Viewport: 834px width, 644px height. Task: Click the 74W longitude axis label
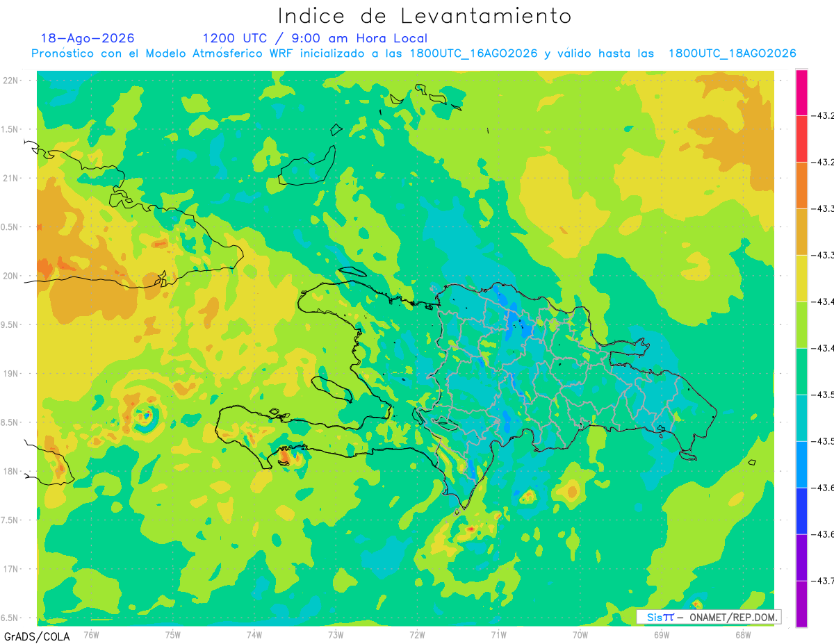pyautogui.click(x=254, y=634)
